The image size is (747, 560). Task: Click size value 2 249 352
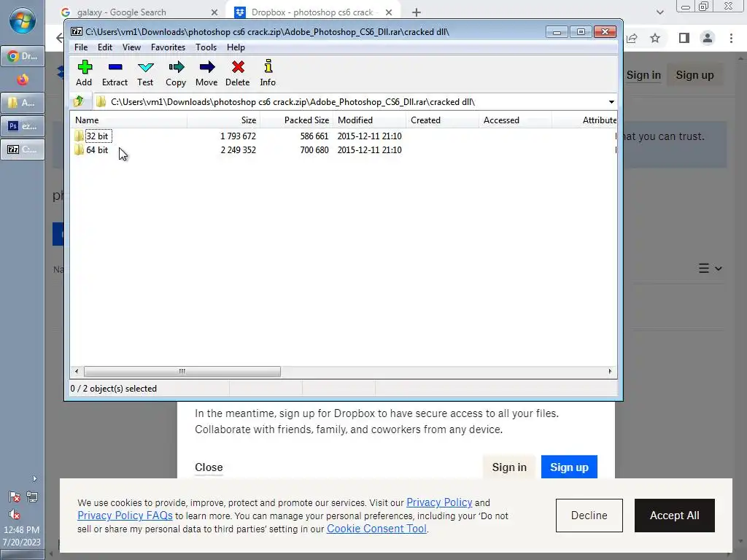[x=239, y=150]
